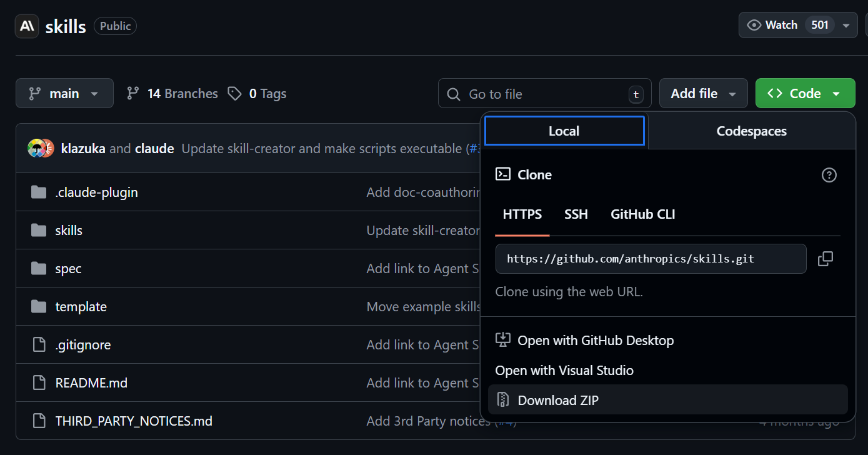This screenshot has width=868, height=455.
Task: Click the Go to file search field
Action: (544, 94)
